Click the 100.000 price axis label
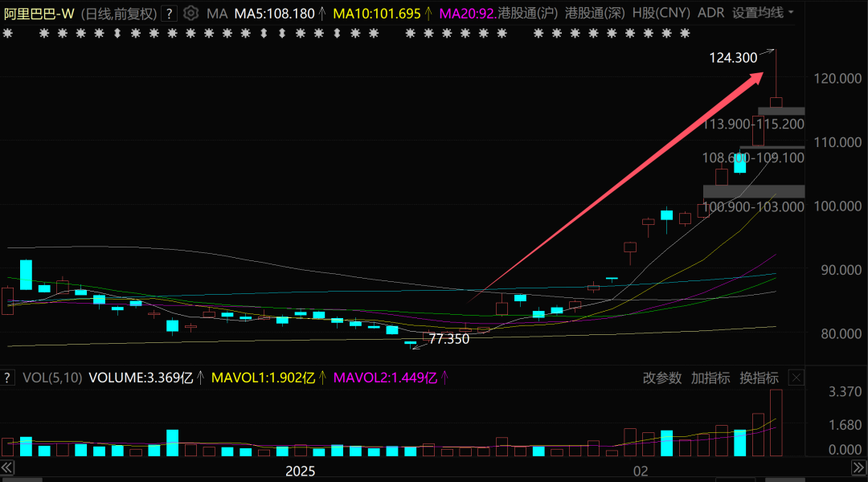868x482 pixels. click(x=837, y=206)
